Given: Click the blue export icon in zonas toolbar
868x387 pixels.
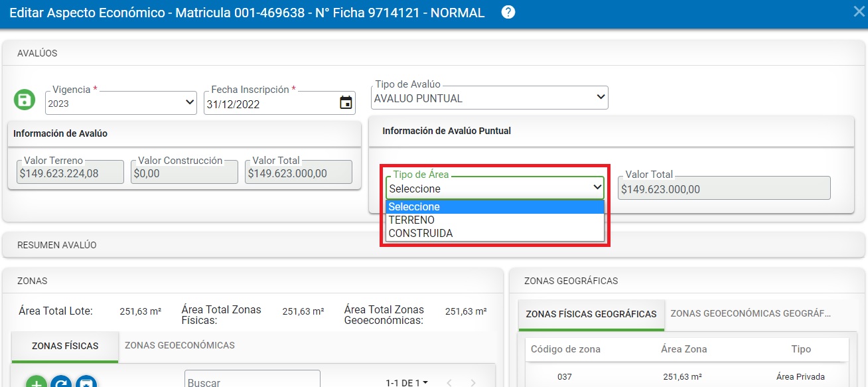Looking at the screenshot, I should click(x=86, y=383).
